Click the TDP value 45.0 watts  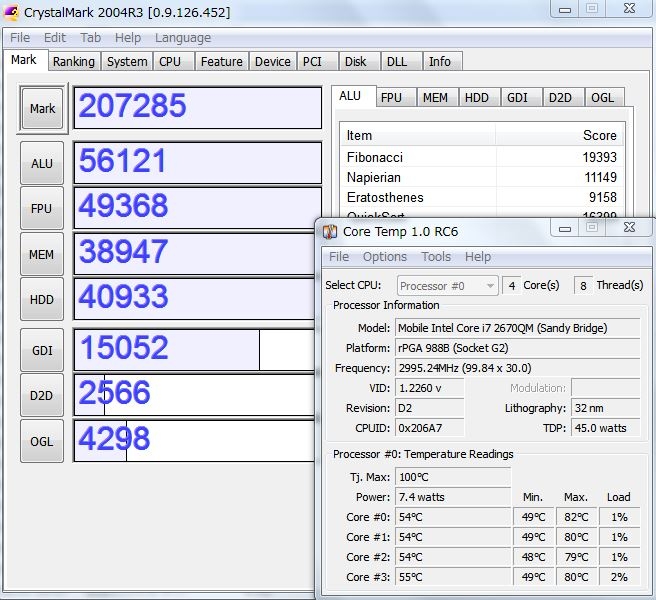point(606,428)
